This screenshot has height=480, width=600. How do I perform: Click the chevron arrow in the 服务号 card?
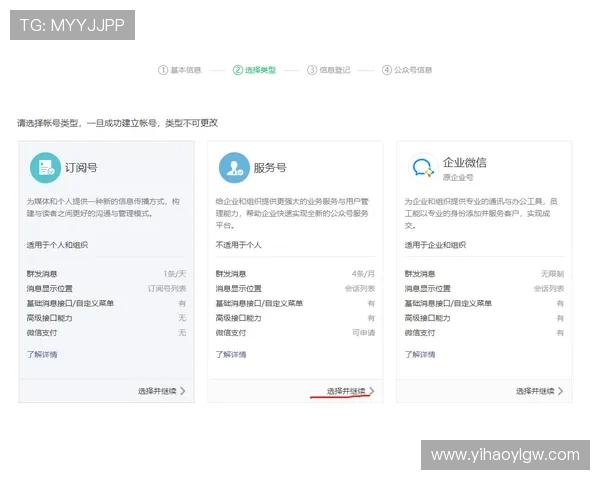tap(372, 391)
